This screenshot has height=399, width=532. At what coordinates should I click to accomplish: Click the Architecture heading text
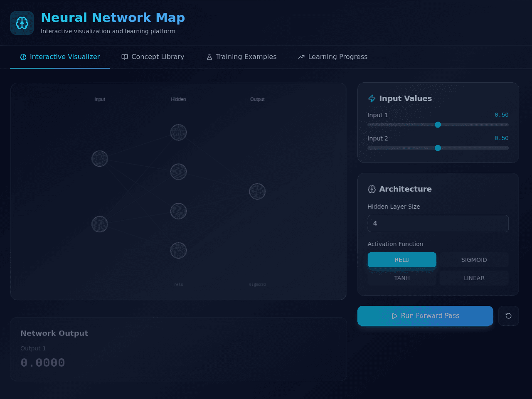click(406, 189)
